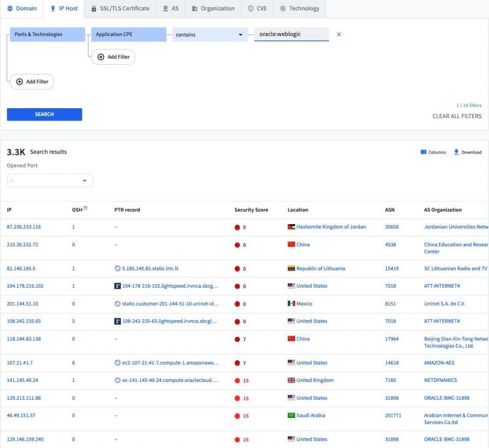
Task: Click red security score dot for 87.236.233.116
Action: click(x=237, y=227)
